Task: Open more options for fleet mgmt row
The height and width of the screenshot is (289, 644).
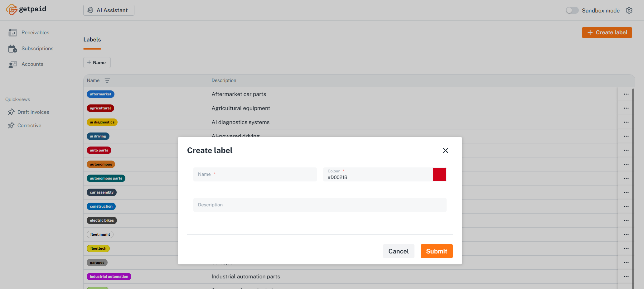Action: pyautogui.click(x=626, y=234)
